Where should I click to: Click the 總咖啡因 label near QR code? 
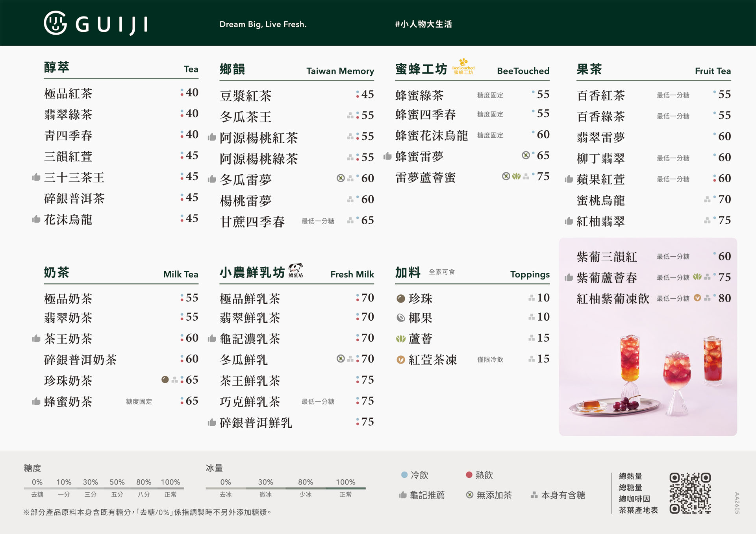tap(634, 499)
